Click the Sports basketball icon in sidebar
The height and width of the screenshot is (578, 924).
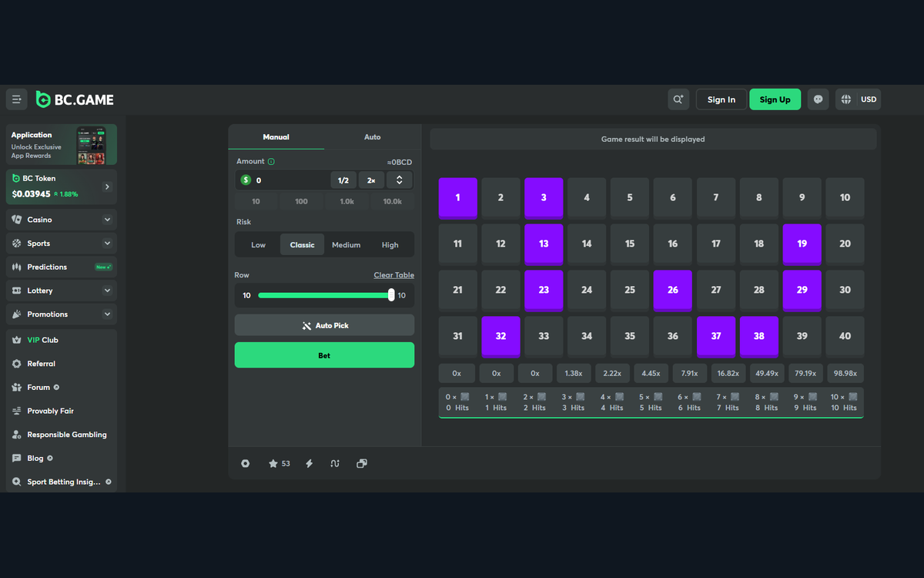pyautogui.click(x=17, y=244)
